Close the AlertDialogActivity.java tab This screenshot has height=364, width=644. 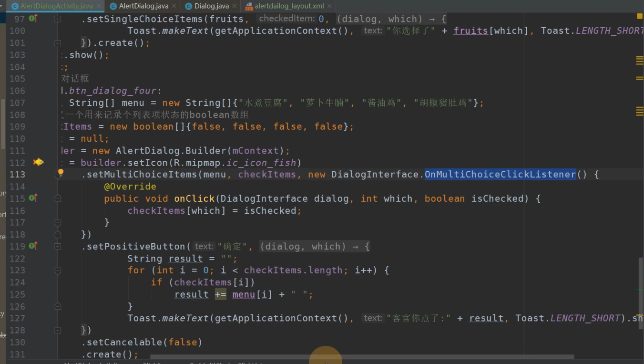[99, 6]
